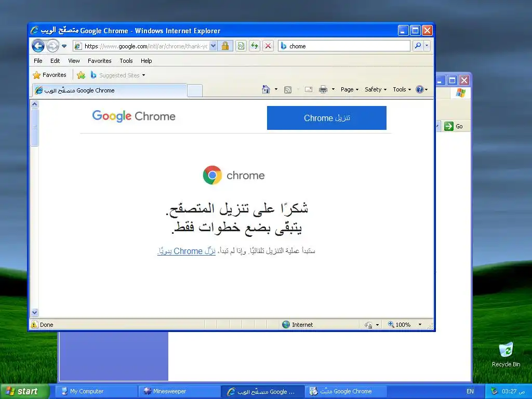Viewport: 532px width, 399px height.
Task: Click the Google Chrome logo header
Action: pos(134,116)
